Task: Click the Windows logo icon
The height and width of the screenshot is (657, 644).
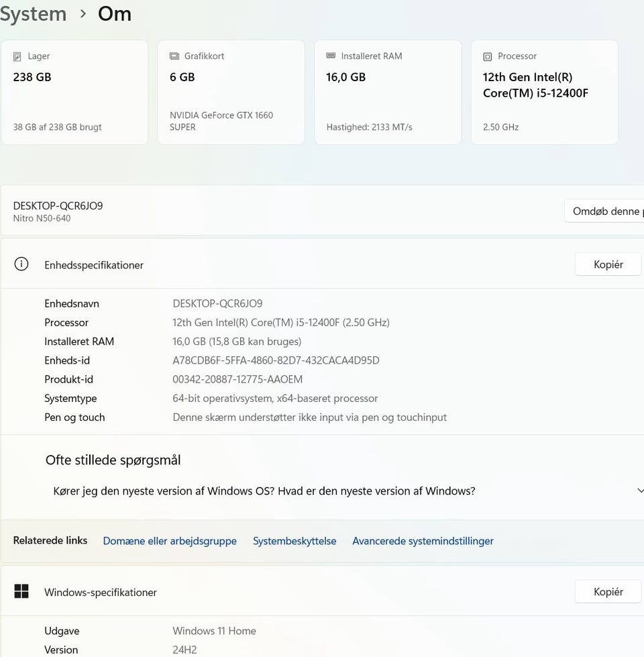Action: (21, 591)
